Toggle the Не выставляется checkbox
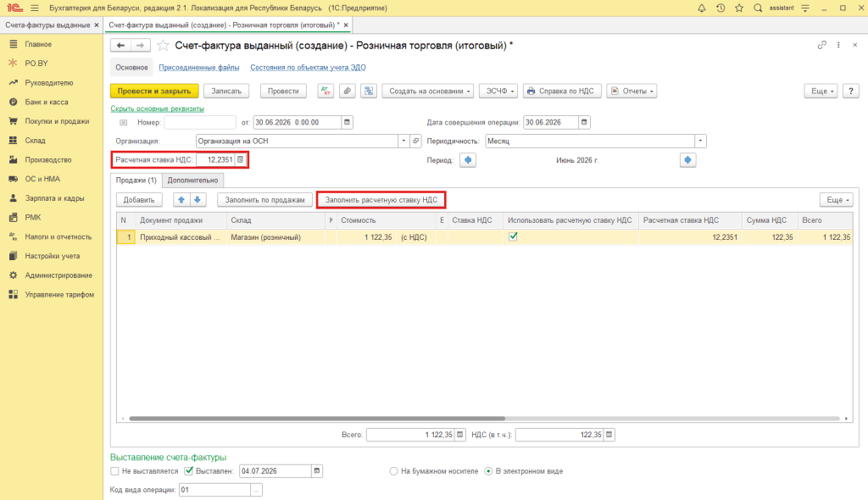Viewport: 868px width, 500px height. (114, 471)
